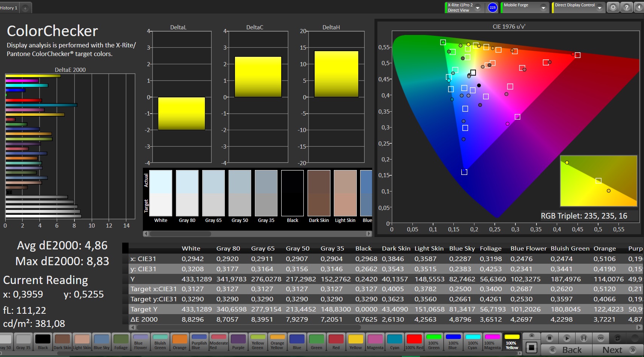Go Back to the previous page

point(567,350)
